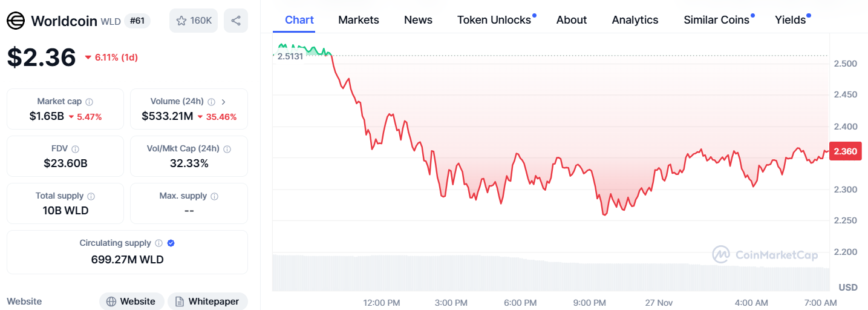The image size is (868, 310).
Task: Open the Token Unlocks tab
Action: 494,20
